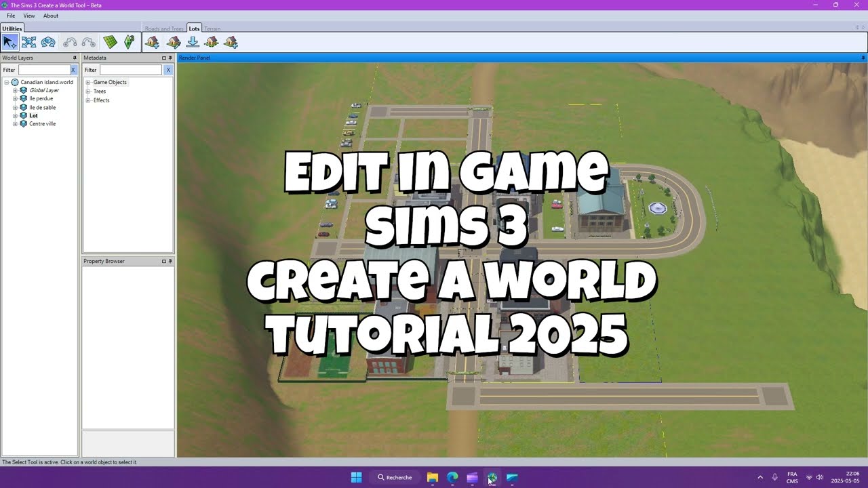This screenshot has height=488, width=868.
Task: Toggle the green grid icon
Action: tap(110, 42)
